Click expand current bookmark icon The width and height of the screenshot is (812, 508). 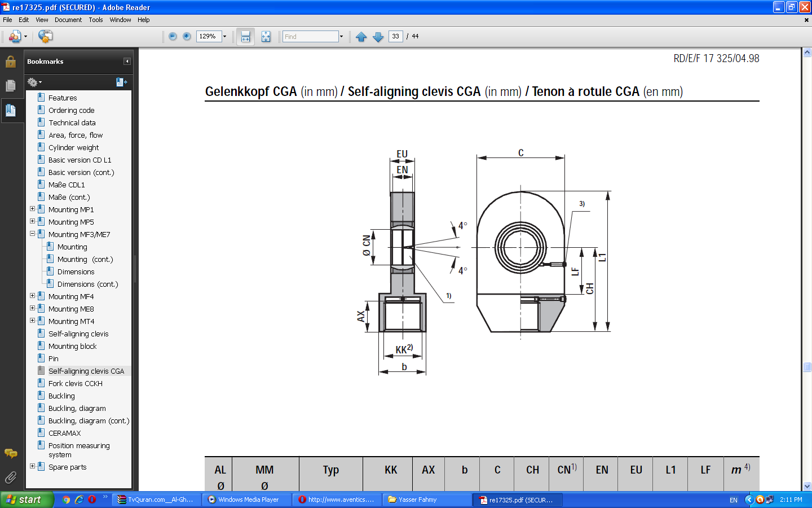pos(121,82)
